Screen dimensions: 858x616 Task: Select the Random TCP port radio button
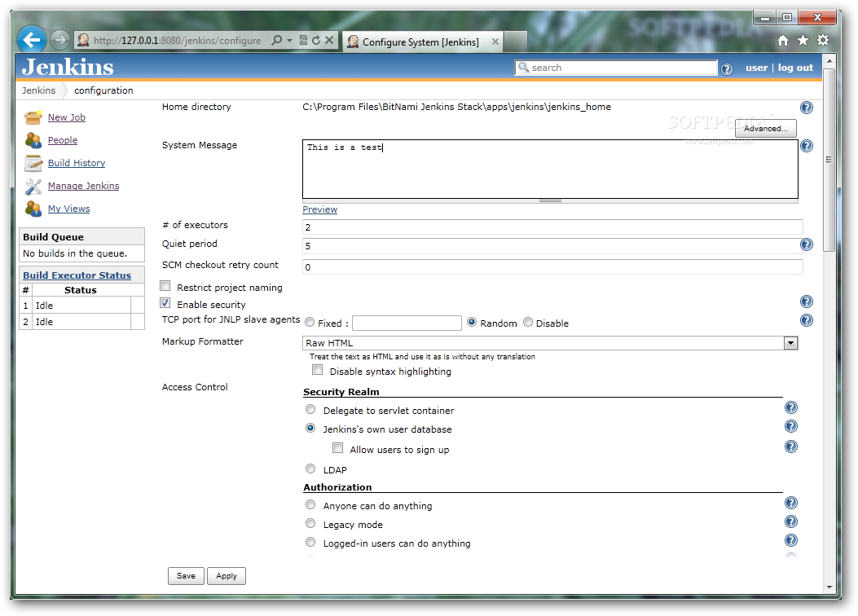[x=472, y=322]
